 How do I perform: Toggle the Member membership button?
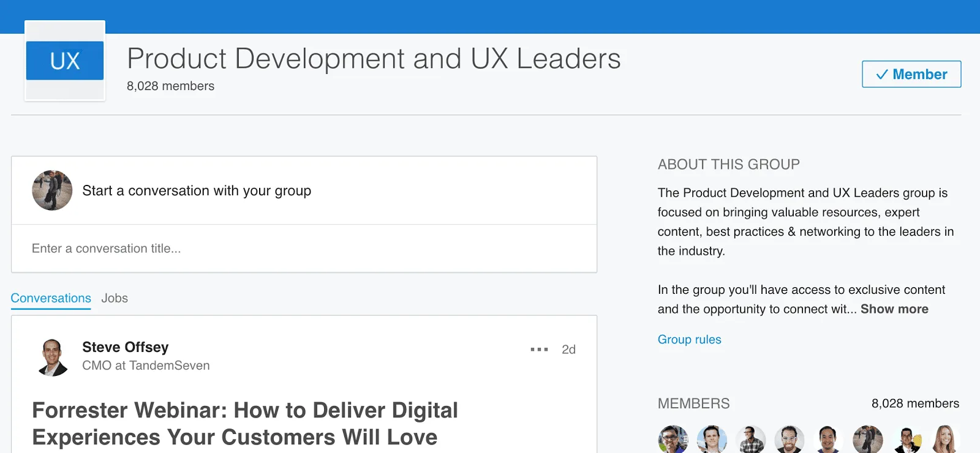[x=911, y=74]
